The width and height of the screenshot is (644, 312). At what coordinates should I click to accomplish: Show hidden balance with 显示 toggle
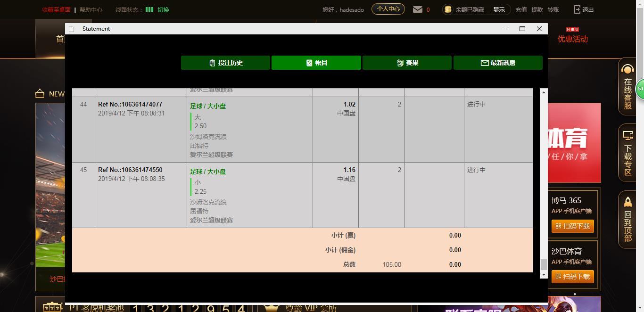(499, 9)
